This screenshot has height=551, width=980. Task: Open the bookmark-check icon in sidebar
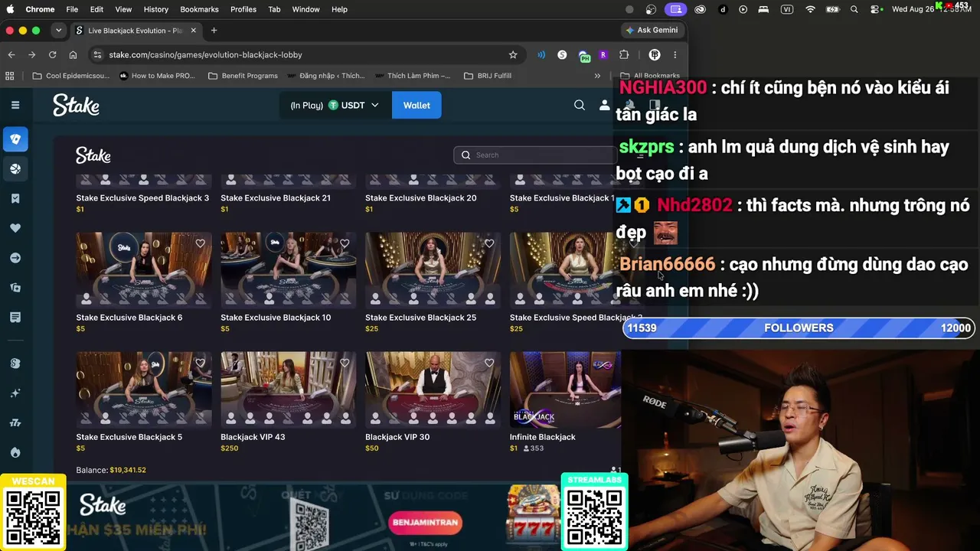point(15,199)
